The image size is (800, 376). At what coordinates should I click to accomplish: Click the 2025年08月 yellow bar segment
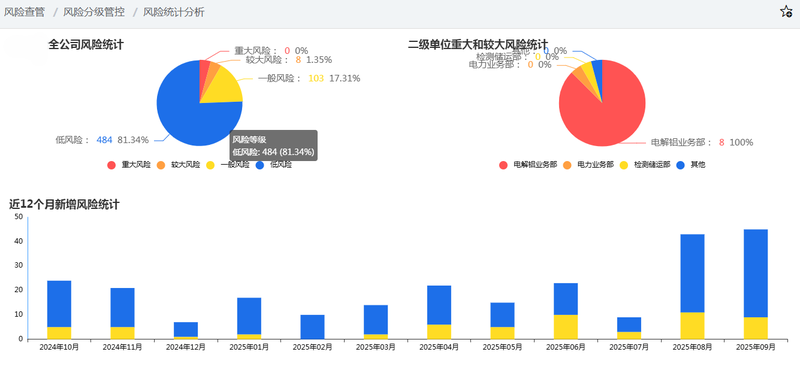click(x=692, y=325)
